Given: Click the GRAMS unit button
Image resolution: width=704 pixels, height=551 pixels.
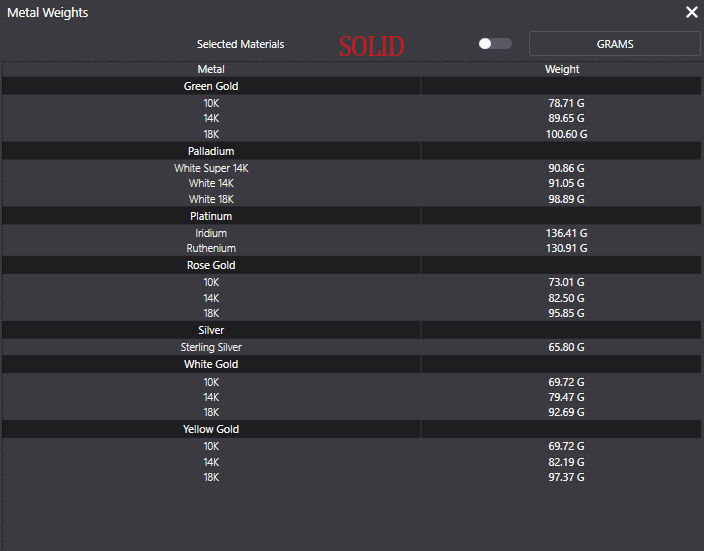Looking at the screenshot, I should coord(614,44).
